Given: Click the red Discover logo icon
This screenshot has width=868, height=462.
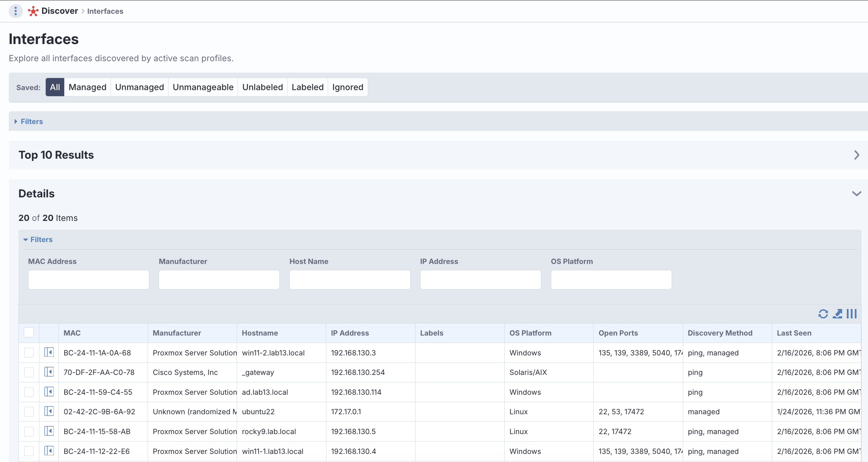Looking at the screenshot, I should coord(33,11).
